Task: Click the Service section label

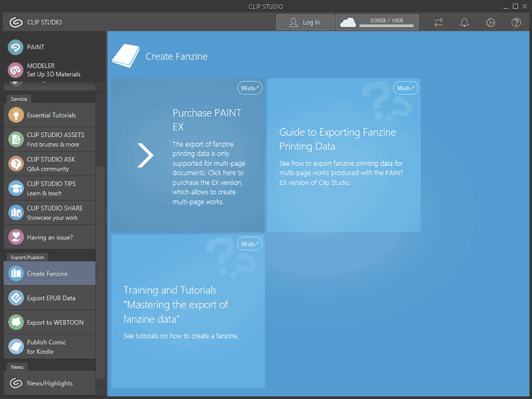Action: coord(18,99)
